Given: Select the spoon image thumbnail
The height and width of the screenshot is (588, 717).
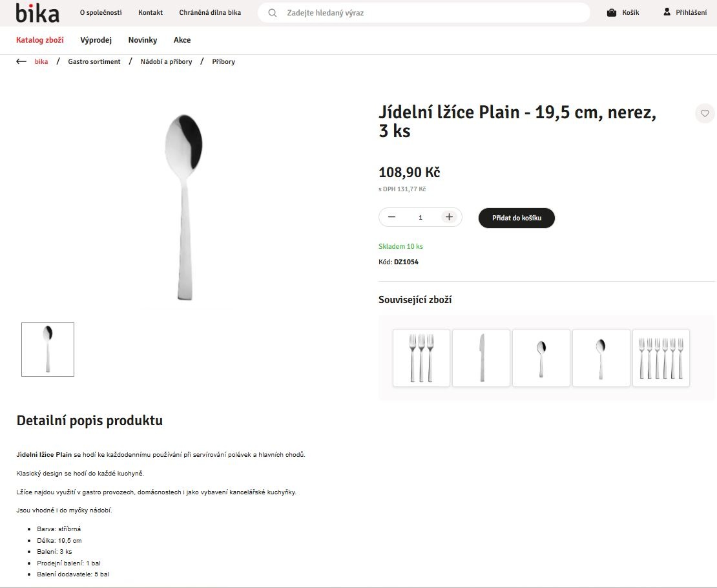Looking at the screenshot, I should click(x=48, y=350).
